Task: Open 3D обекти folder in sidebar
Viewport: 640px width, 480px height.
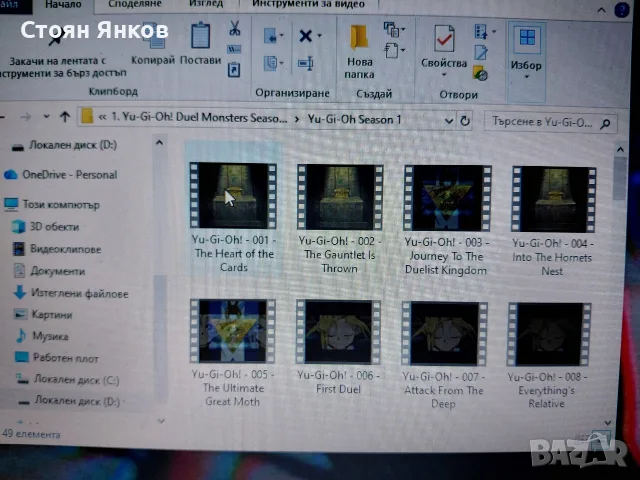Action: tap(46, 227)
